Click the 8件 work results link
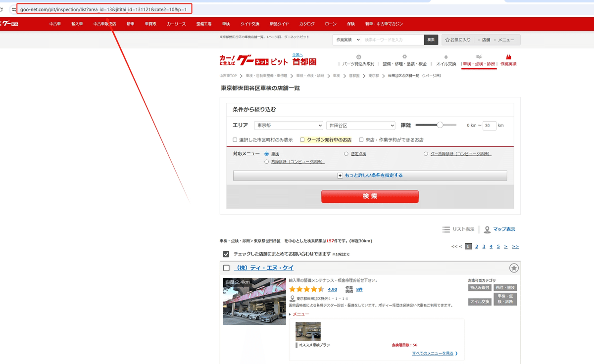The height and width of the screenshot is (364, 594). [x=359, y=289]
